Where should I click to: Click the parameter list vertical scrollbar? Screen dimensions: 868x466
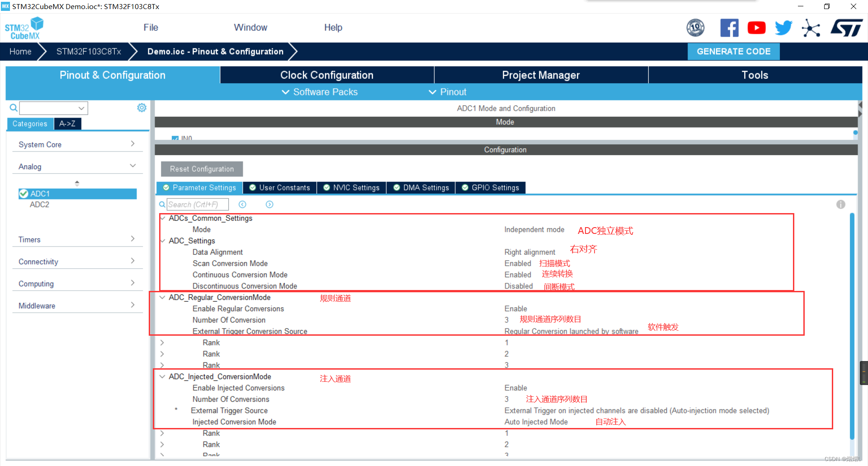[x=852, y=326]
